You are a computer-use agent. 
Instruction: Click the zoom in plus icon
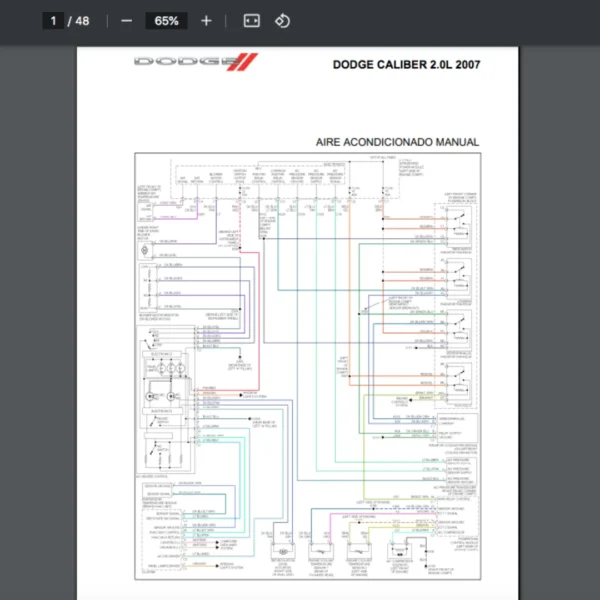click(x=206, y=21)
